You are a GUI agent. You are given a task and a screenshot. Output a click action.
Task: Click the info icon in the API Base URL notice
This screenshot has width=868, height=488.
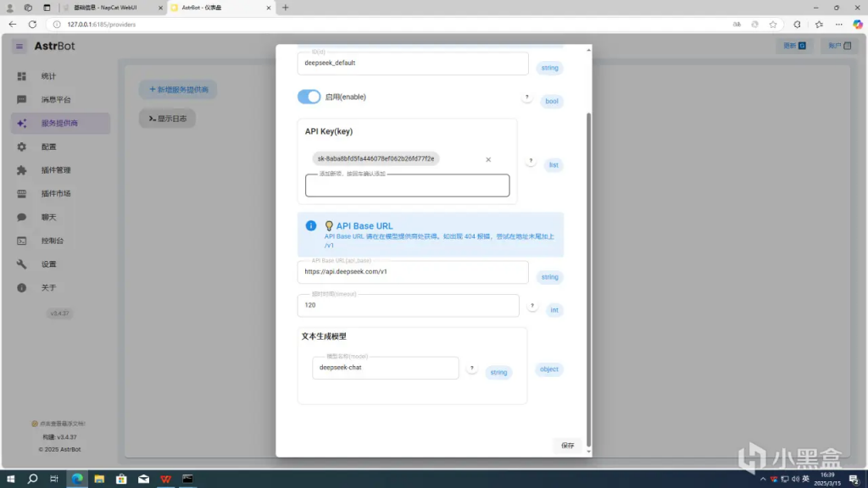click(x=311, y=225)
